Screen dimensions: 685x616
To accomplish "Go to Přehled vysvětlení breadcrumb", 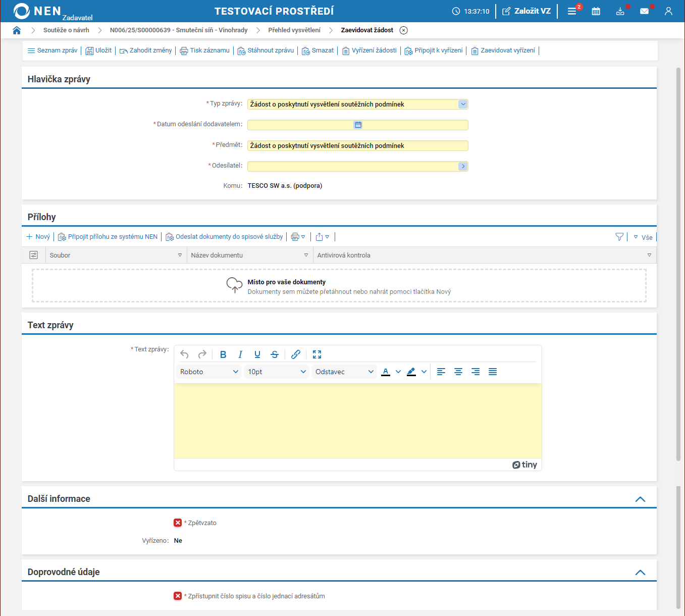I will (x=294, y=30).
